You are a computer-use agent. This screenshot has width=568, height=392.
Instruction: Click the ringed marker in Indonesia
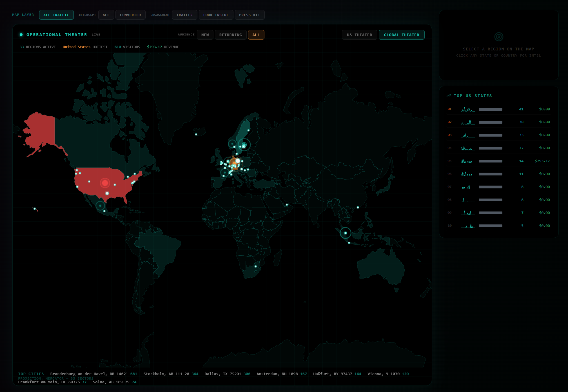coord(346,233)
